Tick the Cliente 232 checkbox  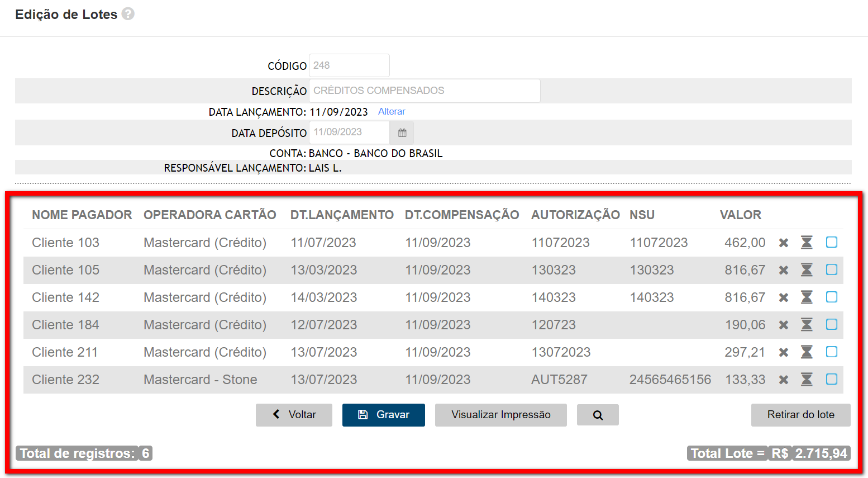(x=832, y=379)
